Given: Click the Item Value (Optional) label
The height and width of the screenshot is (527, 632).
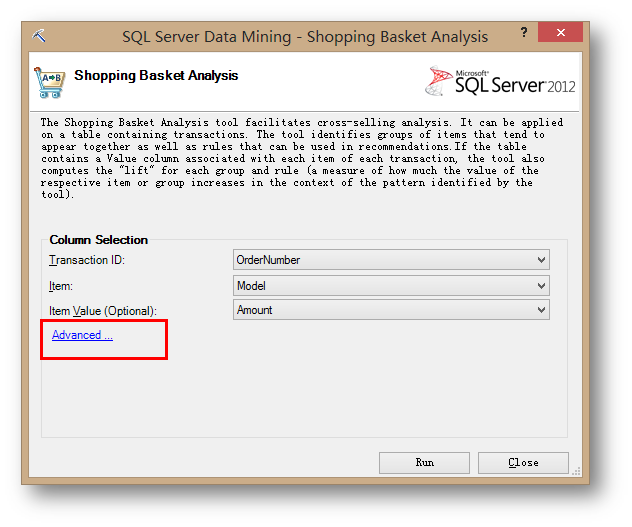Looking at the screenshot, I should click(x=103, y=311).
